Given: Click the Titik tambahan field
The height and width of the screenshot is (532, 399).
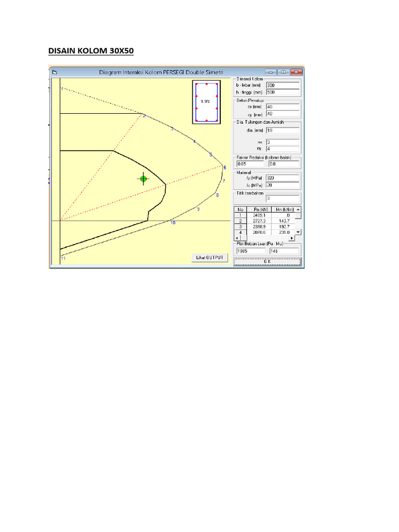Looking at the screenshot, I should (x=283, y=198).
